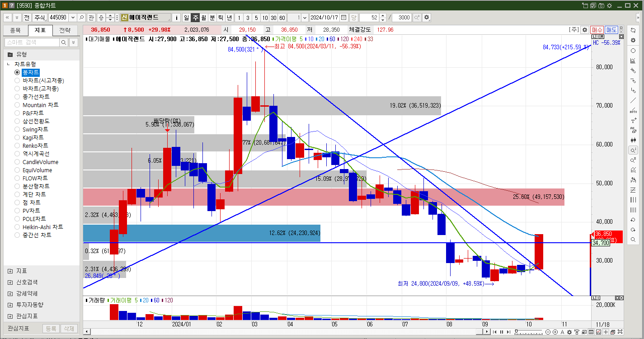Click the stock search magnifier next to code 445090
This screenshot has width=644, height=339.
click(81, 18)
